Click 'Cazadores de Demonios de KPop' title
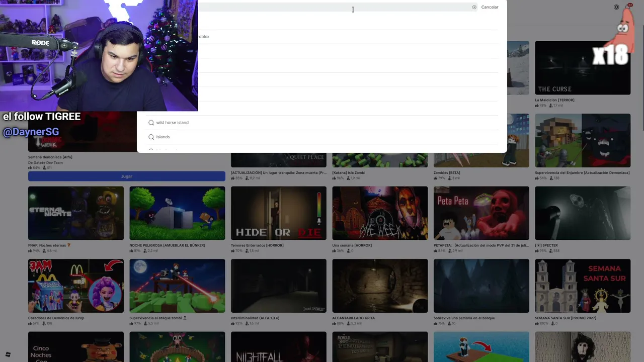This screenshot has height=362, width=644. tap(56, 318)
